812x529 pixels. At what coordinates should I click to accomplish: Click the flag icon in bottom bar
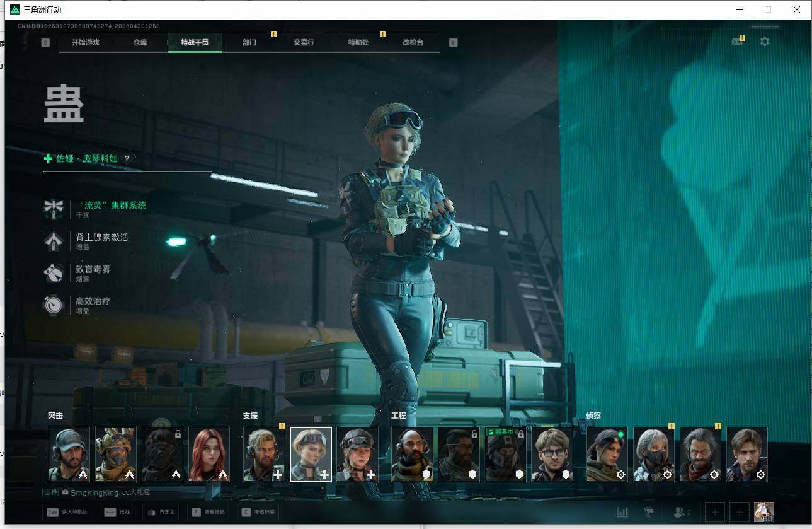648,512
